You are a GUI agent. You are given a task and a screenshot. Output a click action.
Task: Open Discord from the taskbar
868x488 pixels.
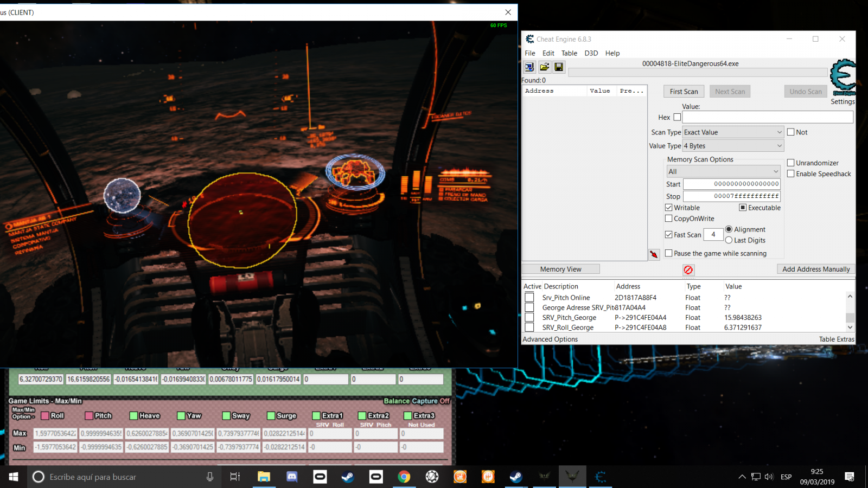coord(292,477)
